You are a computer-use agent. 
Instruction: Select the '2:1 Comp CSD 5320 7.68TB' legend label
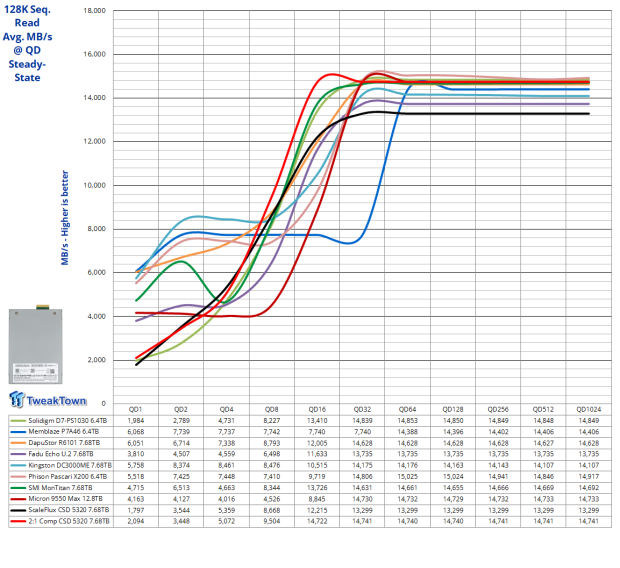coord(69,521)
